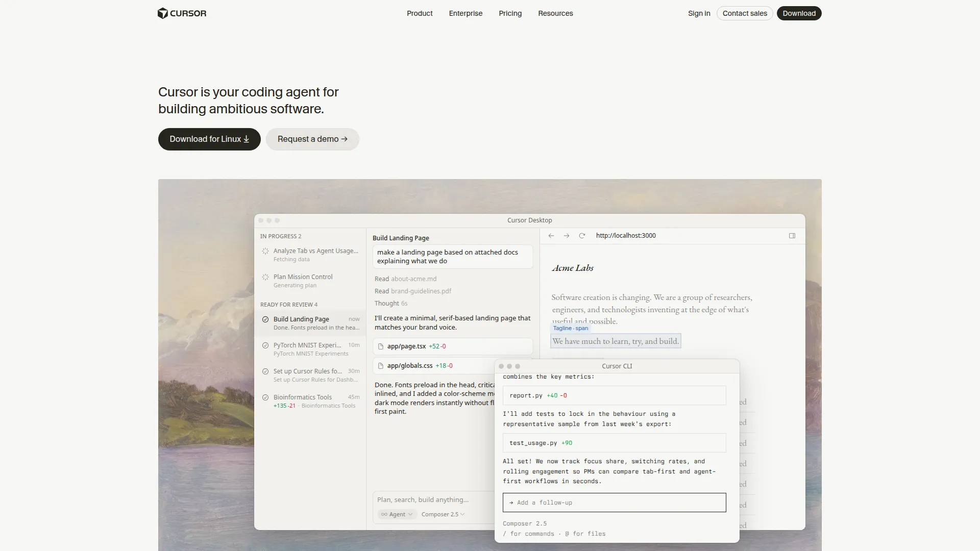Click the READY FOR REVIEW 4 section header
Screen dimensions: 980x551
[x=289, y=305]
